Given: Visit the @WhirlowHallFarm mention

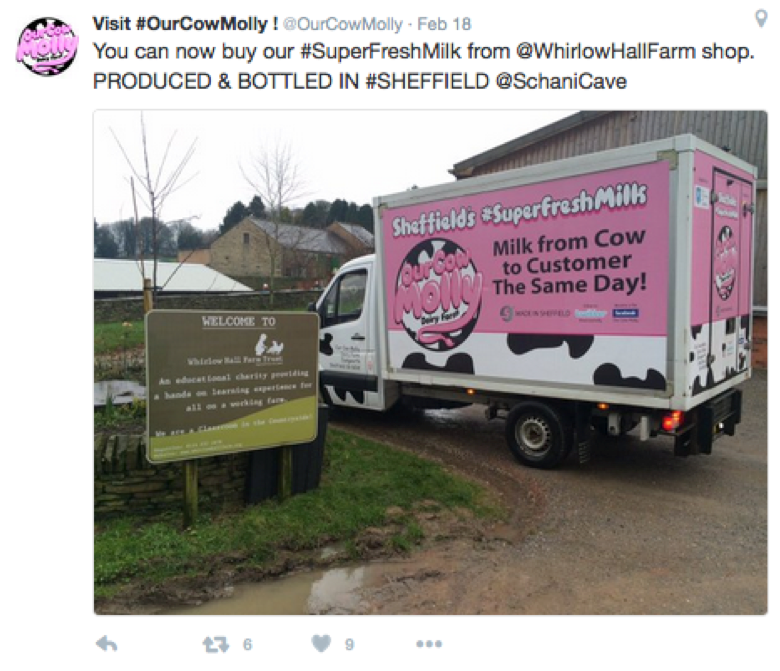Looking at the screenshot, I should pos(606,52).
